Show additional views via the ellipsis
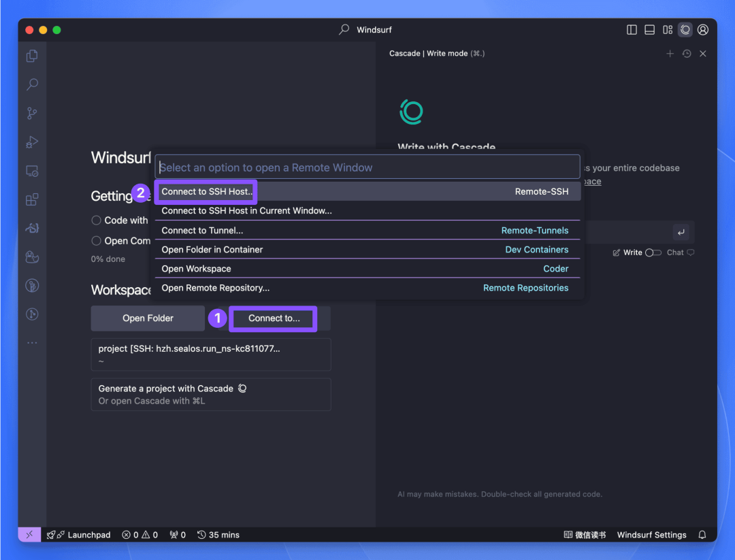The height and width of the screenshot is (560, 735). [32, 342]
